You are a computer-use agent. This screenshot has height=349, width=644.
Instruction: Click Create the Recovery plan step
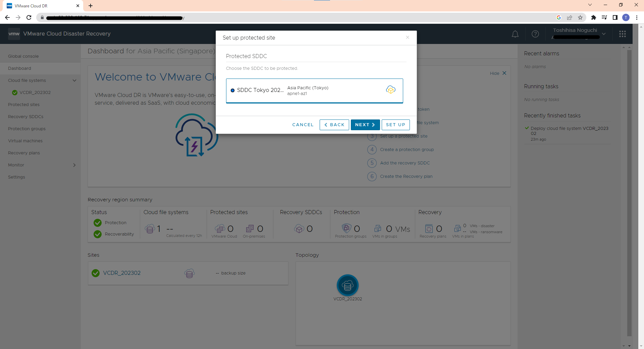point(406,176)
